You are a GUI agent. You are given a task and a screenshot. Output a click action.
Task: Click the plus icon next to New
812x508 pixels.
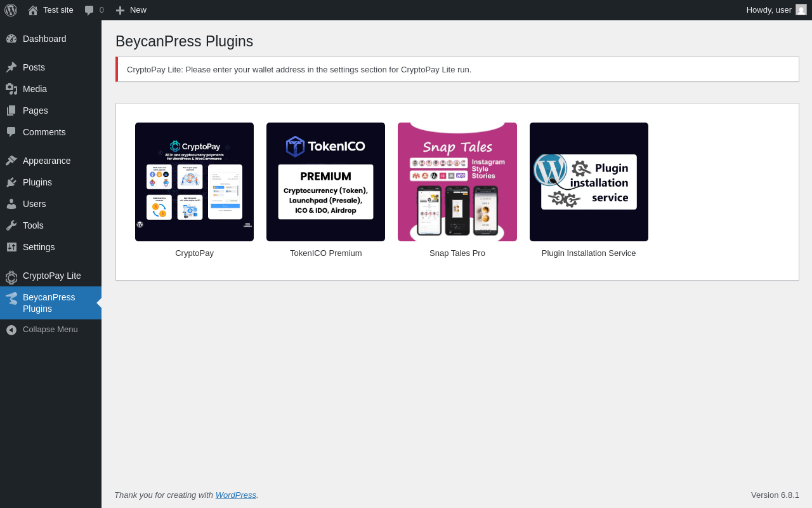(120, 10)
